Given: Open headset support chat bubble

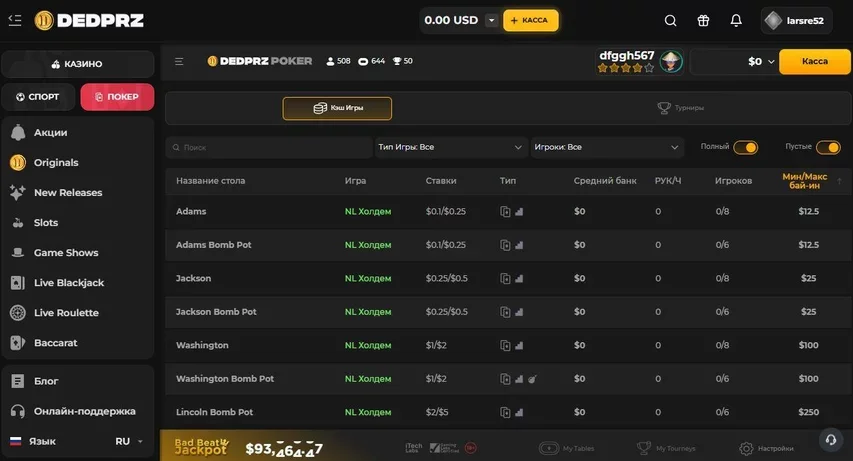Looking at the screenshot, I should click(x=831, y=440).
